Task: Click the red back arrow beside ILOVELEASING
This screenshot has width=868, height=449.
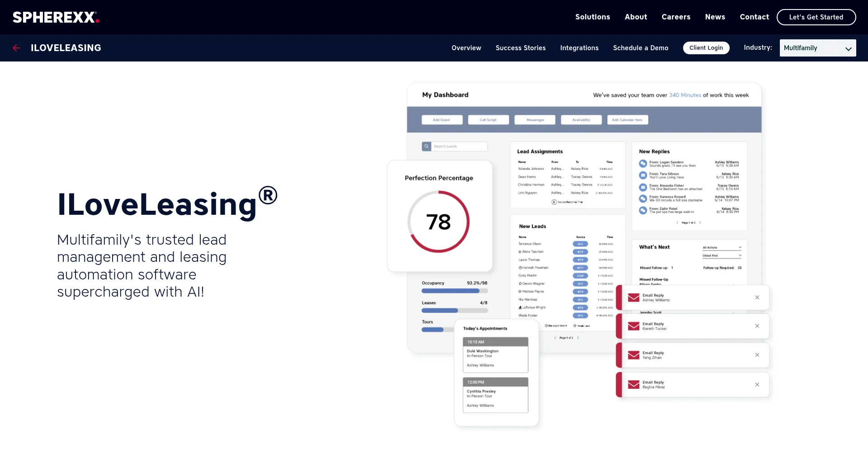Action: point(16,48)
